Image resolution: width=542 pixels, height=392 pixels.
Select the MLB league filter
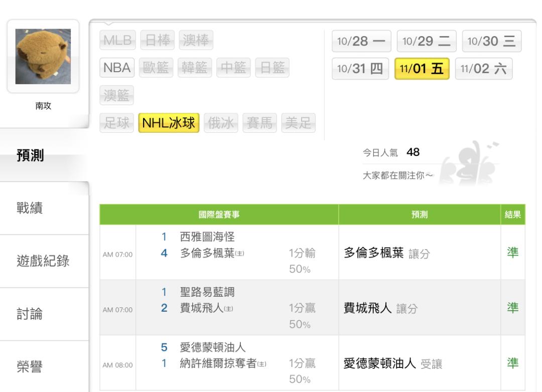coord(117,40)
